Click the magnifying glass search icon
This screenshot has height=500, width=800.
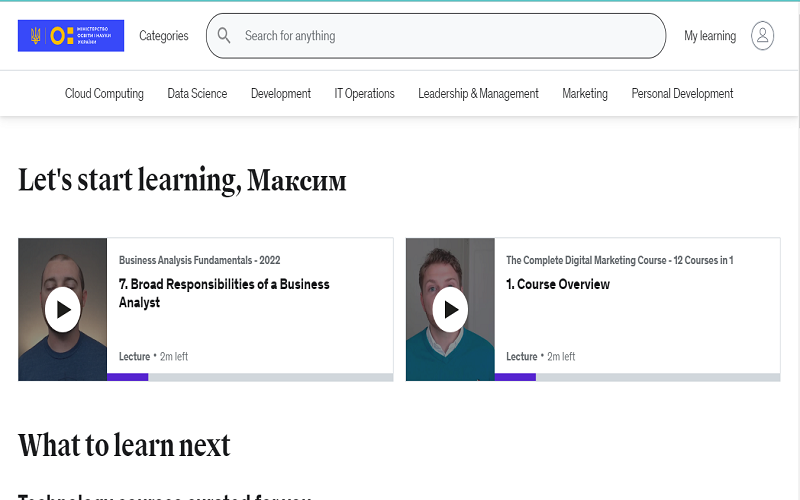(224, 36)
